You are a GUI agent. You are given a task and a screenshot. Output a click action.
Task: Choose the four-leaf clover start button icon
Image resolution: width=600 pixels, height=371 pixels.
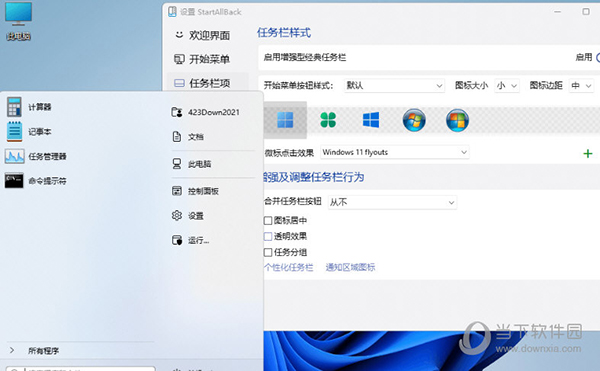tap(328, 120)
